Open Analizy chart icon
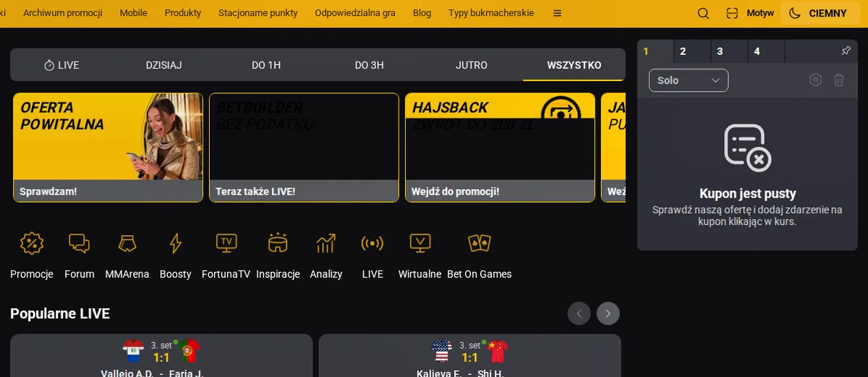 click(325, 243)
